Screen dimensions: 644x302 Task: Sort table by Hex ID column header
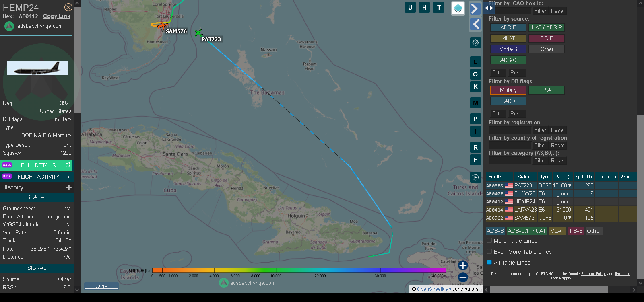click(x=494, y=177)
